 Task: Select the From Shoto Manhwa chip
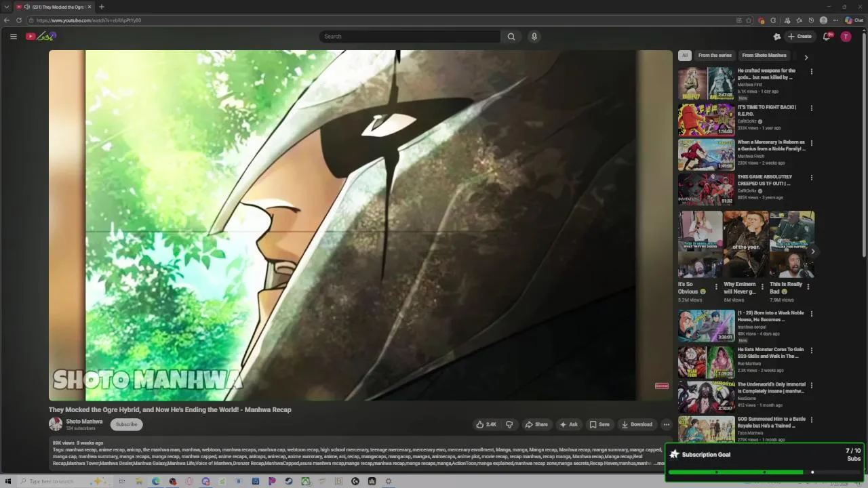pos(764,56)
